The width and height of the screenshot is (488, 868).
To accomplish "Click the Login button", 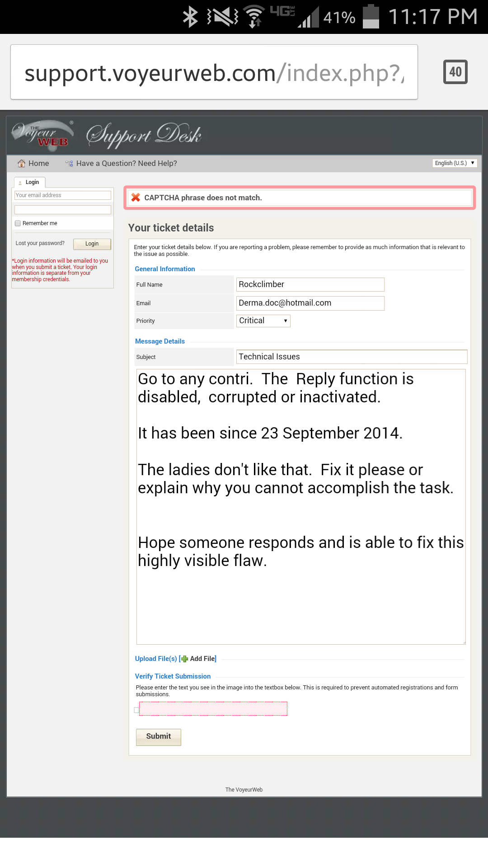I will point(92,244).
